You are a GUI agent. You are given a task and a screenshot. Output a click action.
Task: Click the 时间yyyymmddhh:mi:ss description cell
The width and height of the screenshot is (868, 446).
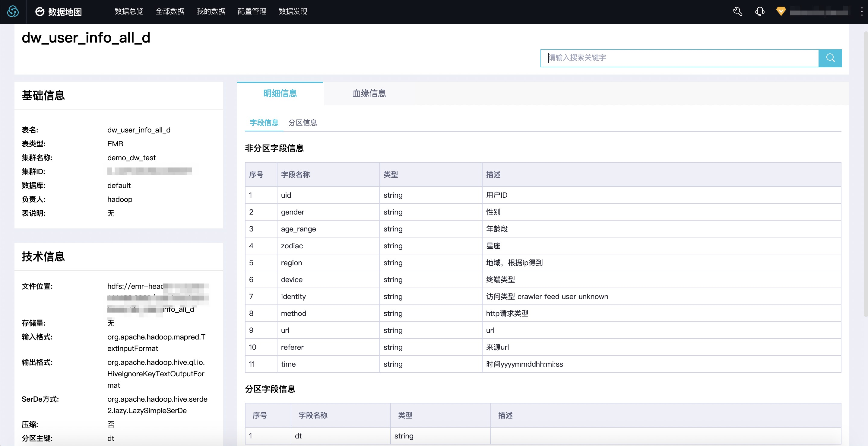pyautogui.click(x=661, y=364)
